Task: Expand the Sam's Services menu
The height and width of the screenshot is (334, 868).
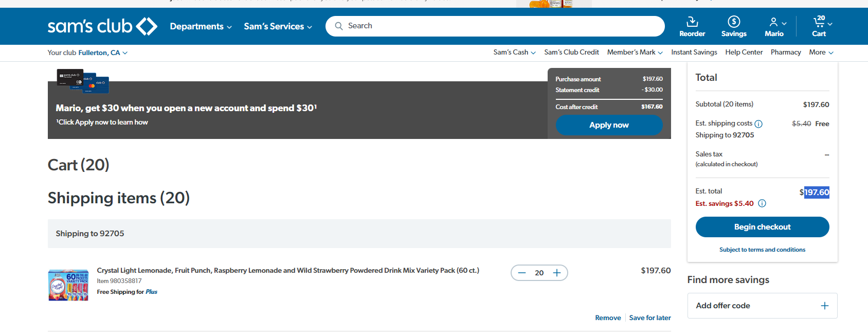Action: click(x=278, y=26)
